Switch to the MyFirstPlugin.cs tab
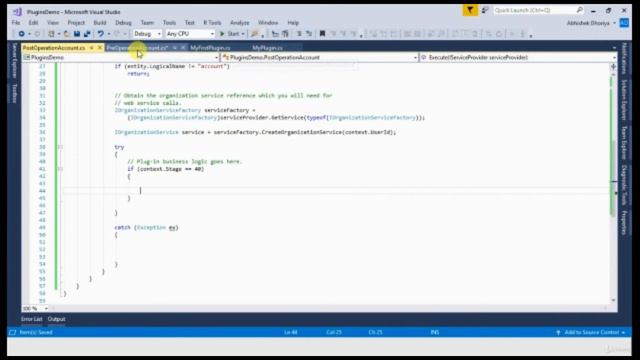The height and width of the screenshot is (360, 640). [x=210, y=48]
